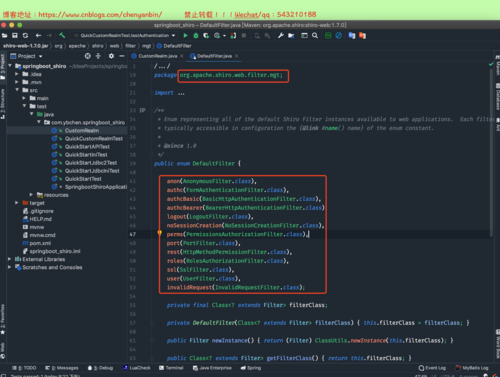
Task: Click the profiler run icon
Action: pyautogui.click(x=217, y=35)
